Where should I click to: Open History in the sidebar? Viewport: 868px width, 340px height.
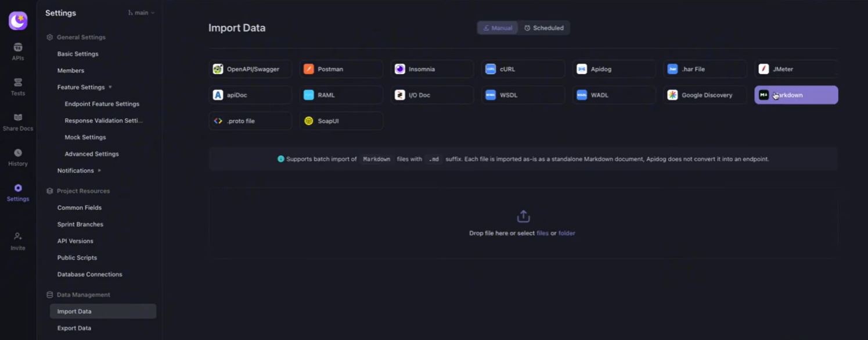[18, 157]
